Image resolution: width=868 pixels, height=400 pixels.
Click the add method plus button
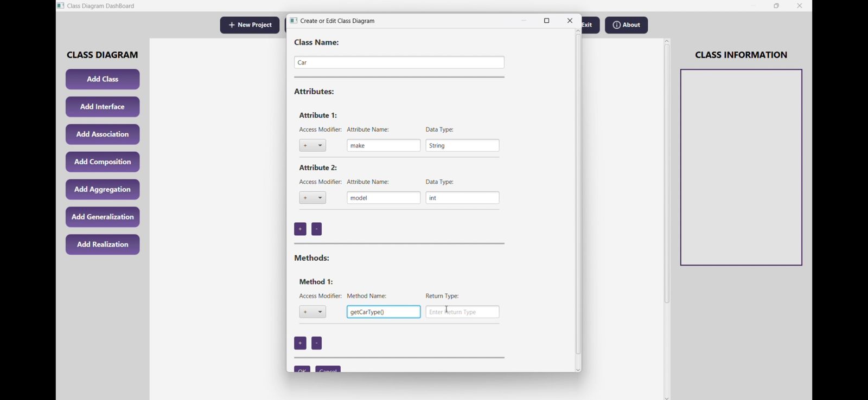click(300, 344)
